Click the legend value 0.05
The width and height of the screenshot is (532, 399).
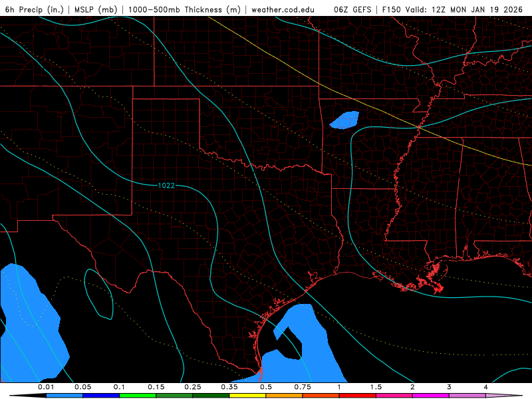point(82,387)
